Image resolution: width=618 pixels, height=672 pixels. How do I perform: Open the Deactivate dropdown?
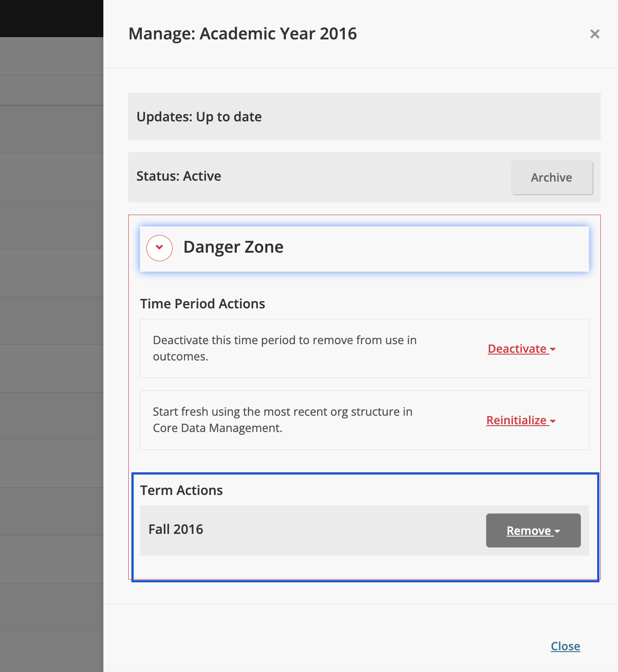(x=517, y=349)
